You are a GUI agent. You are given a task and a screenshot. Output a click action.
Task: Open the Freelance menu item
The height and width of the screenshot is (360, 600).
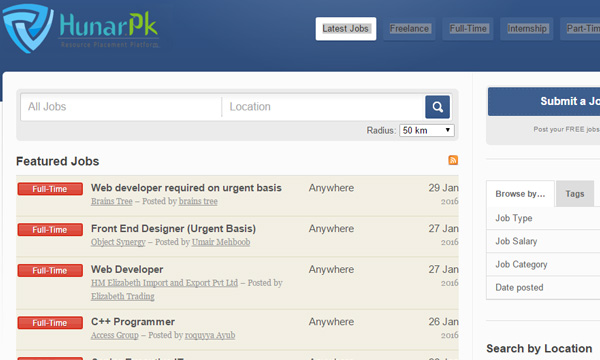pyautogui.click(x=409, y=29)
